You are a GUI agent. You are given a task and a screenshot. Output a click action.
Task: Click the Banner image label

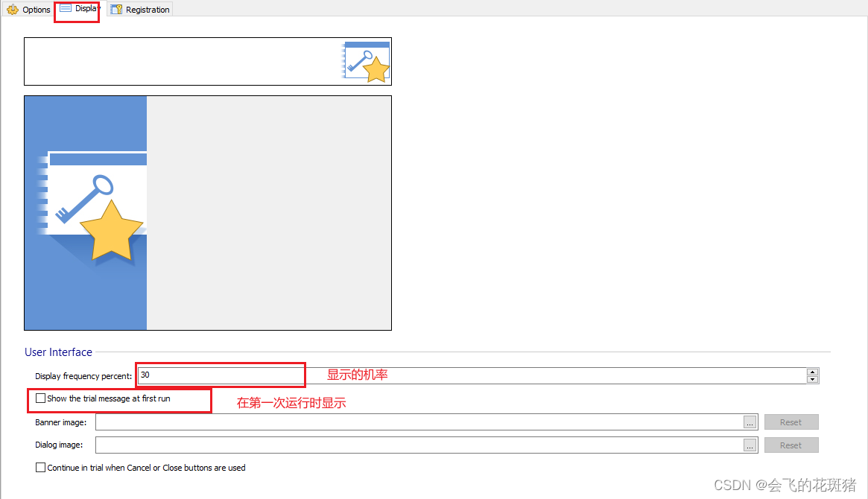coord(61,422)
